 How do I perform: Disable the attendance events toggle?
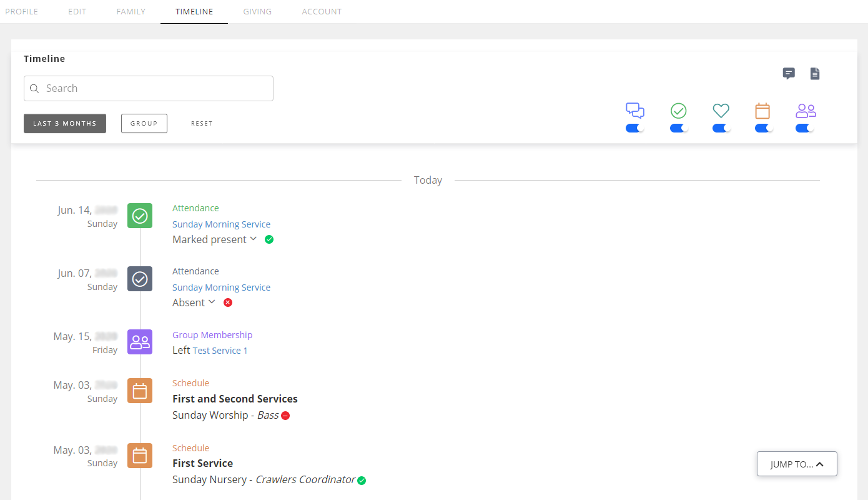tap(679, 128)
